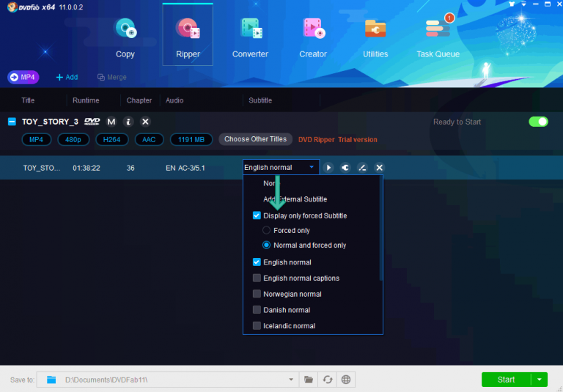The image size is (563, 392).
Task: Click the Runtime column header
Action: pos(86,100)
